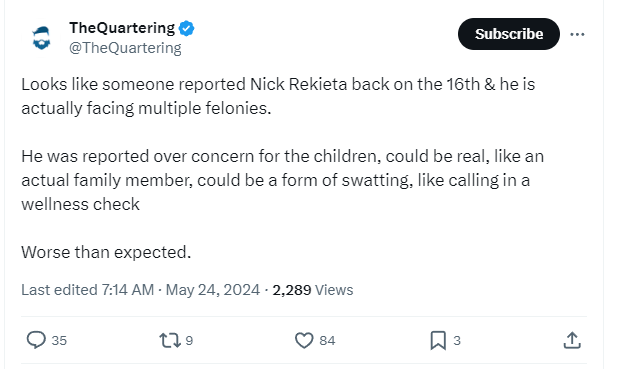The height and width of the screenshot is (369, 631).
Task: Repost the tweet using the retweet icon
Action: coord(169,340)
